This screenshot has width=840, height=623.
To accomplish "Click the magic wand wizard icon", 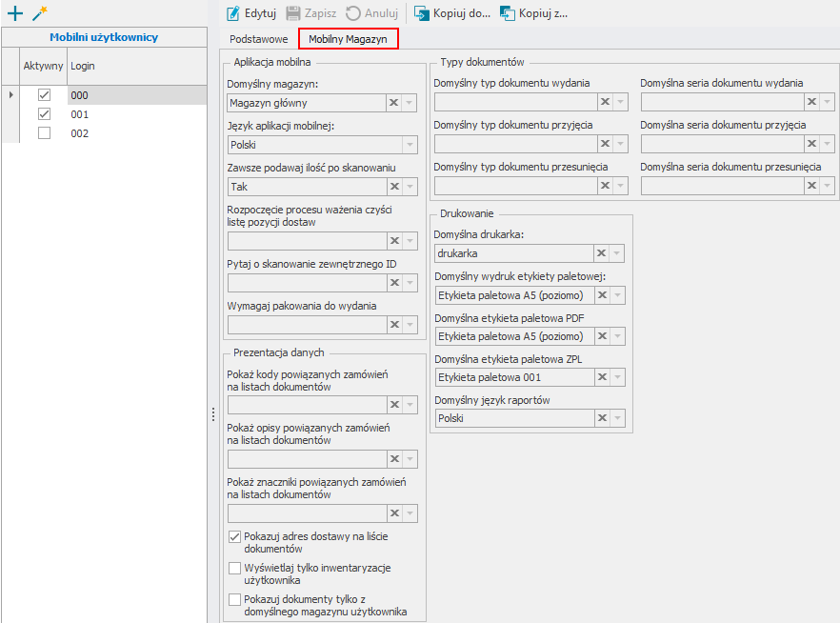I will pyautogui.click(x=39, y=13).
